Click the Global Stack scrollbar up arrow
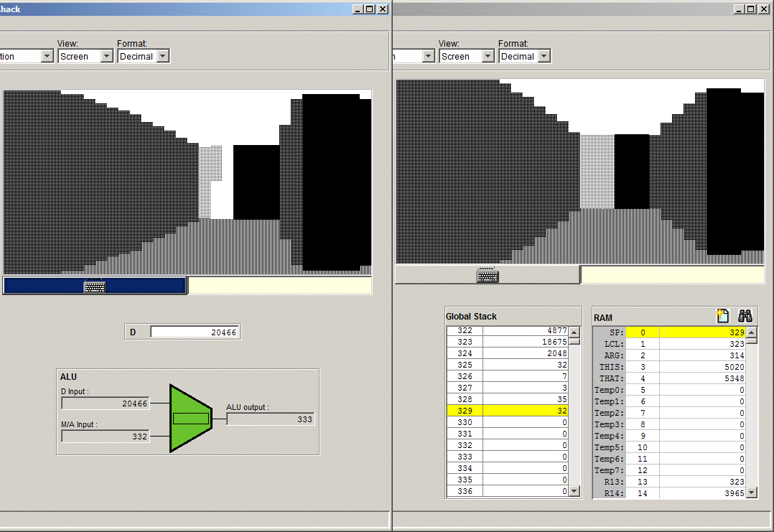774x532 pixels. [x=574, y=332]
